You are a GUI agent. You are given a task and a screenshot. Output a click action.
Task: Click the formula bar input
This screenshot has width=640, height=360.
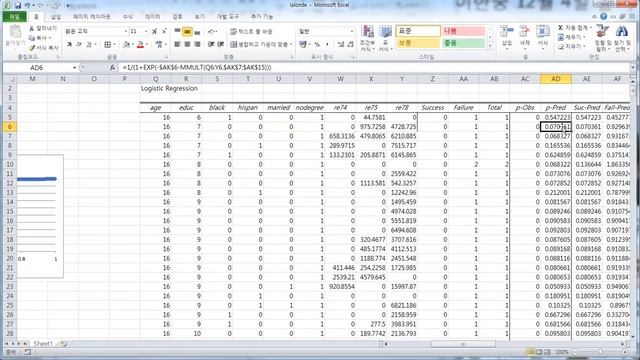tap(374, 67)
